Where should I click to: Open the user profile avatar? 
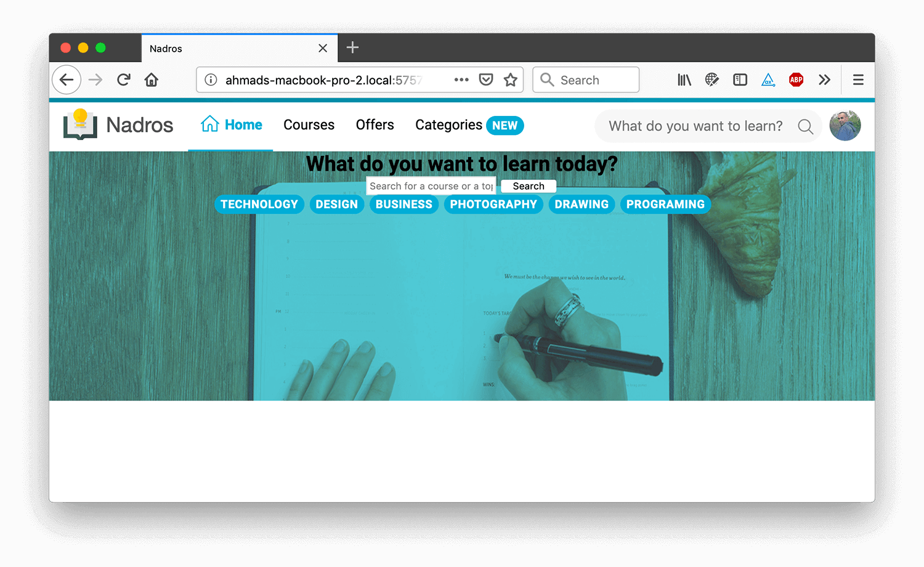pyautogui.click(x=845, y=126)
